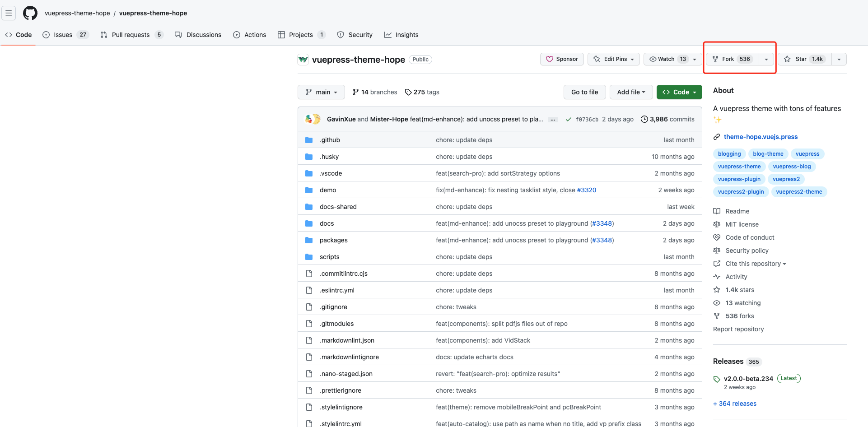Image resolution: width=868 pixels, height=427 pixels.
Task: Click the Go to file button
Action: [585, 92]
